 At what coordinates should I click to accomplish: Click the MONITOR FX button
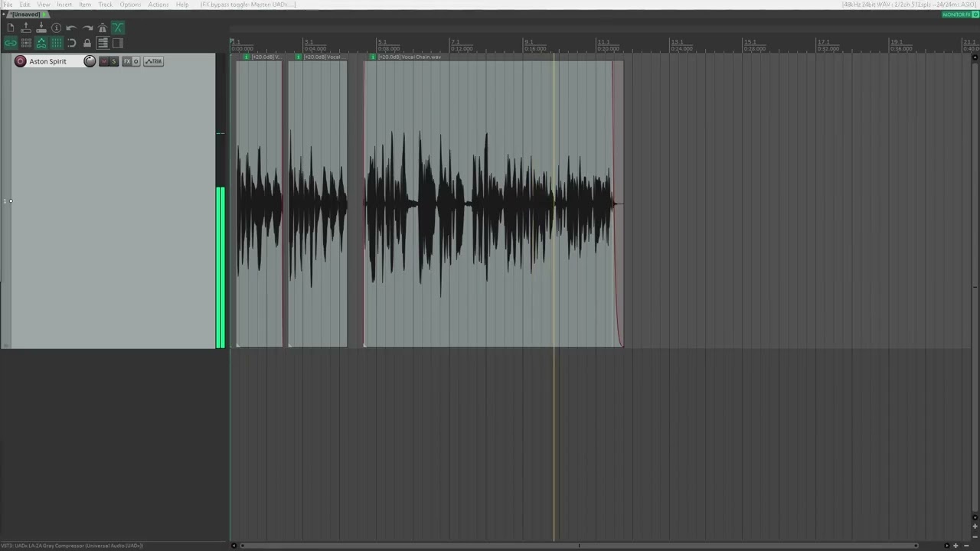955,15
